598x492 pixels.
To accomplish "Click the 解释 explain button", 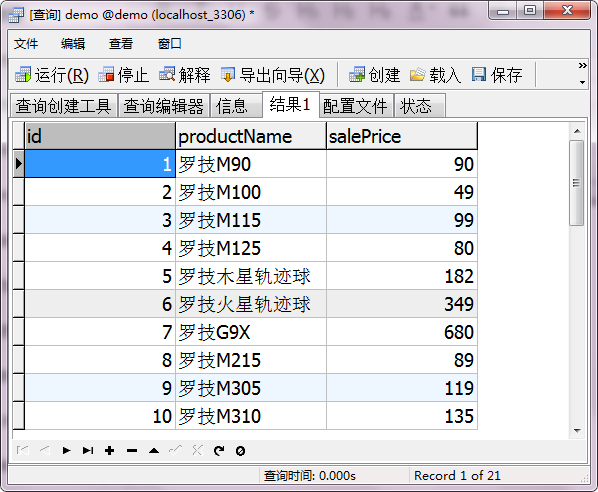I will pyautogui.click(x=185, y=75).
